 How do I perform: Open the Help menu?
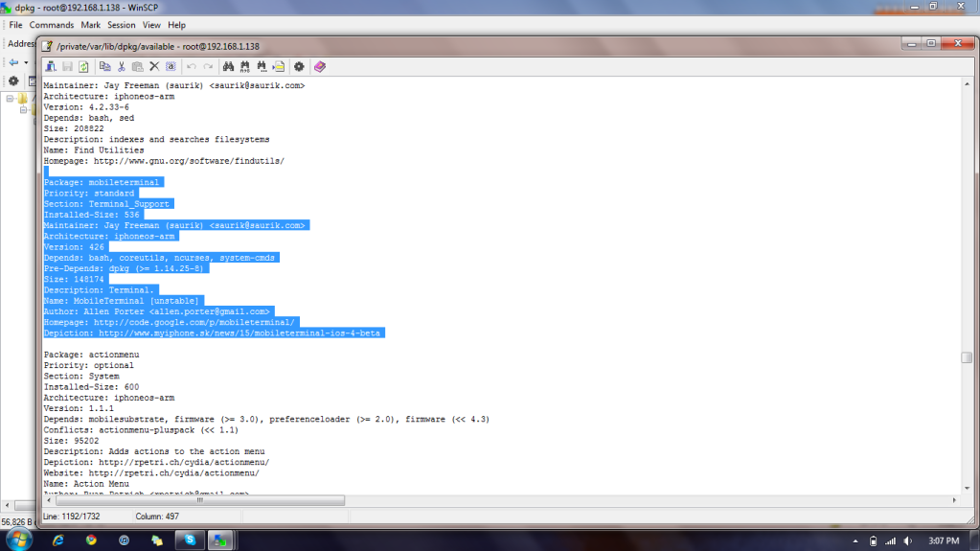click(177, 25)
